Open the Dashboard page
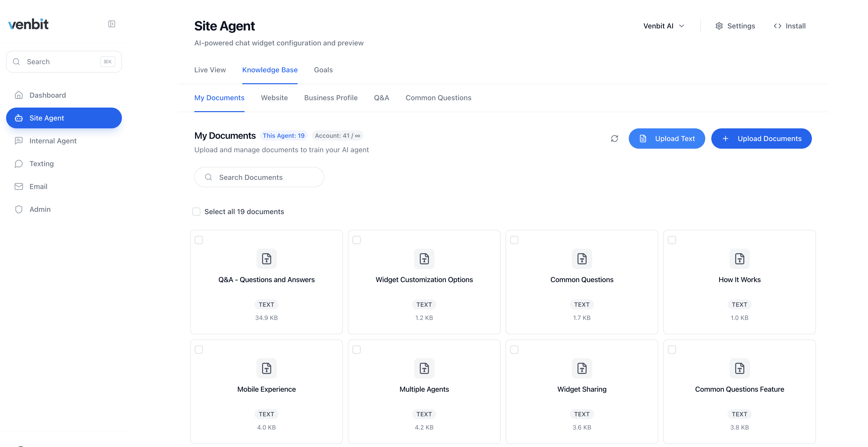The height and width of the screenshot is (447, 868). (64, 95)
